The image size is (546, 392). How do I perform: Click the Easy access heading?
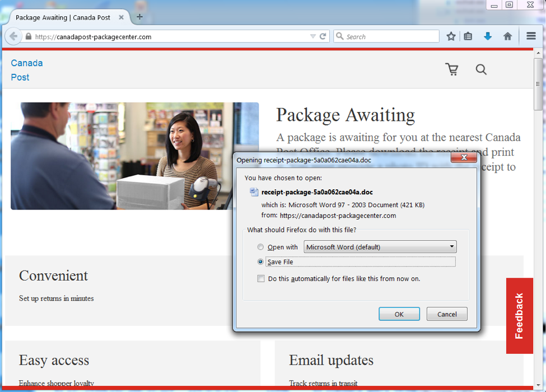tap(54, 360)
